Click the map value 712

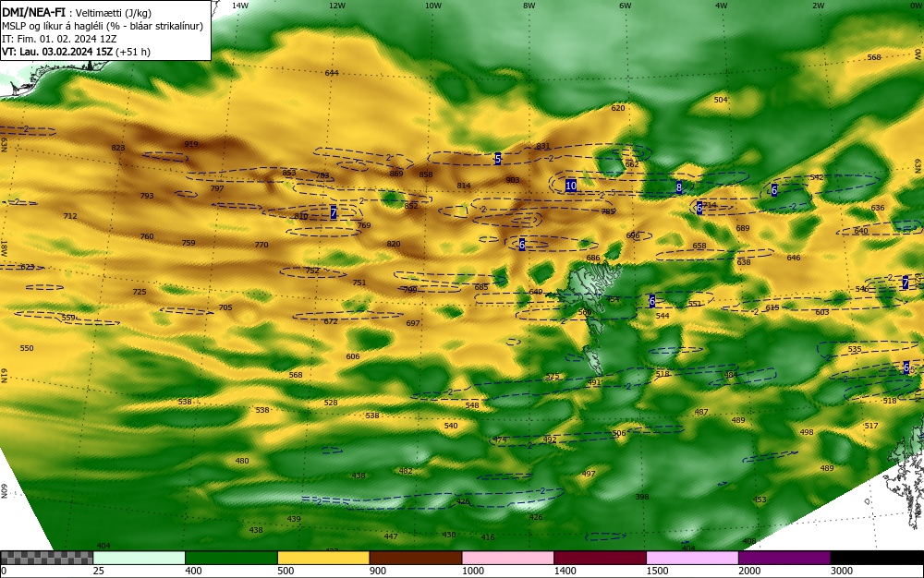70,216
